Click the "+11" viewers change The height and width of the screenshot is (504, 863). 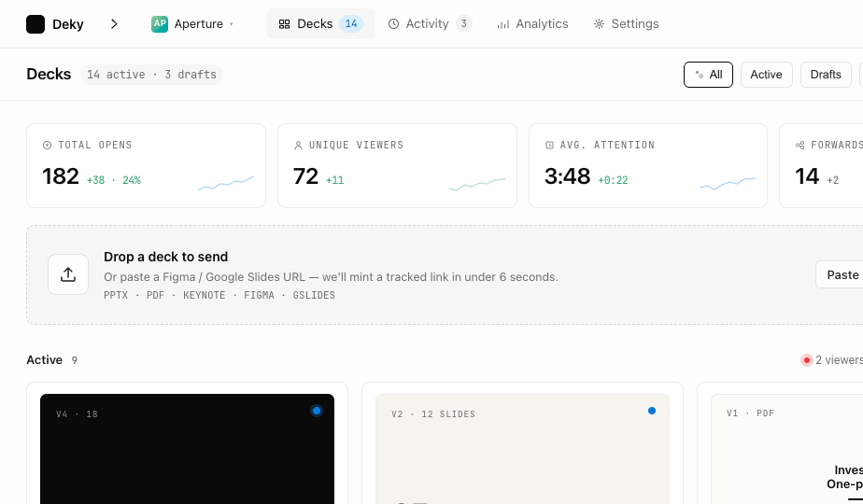point(334,180)
